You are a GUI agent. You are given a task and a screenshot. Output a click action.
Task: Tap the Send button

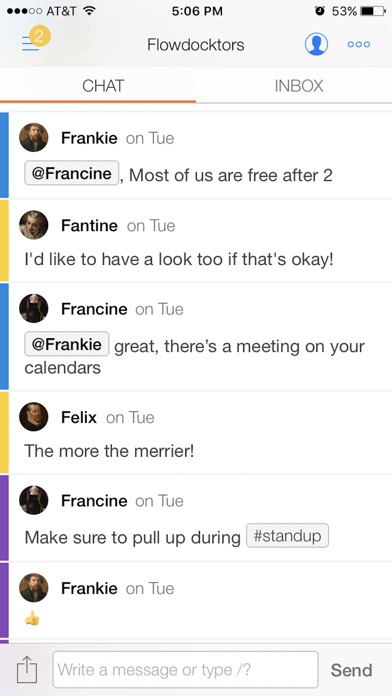click(351, 670)
